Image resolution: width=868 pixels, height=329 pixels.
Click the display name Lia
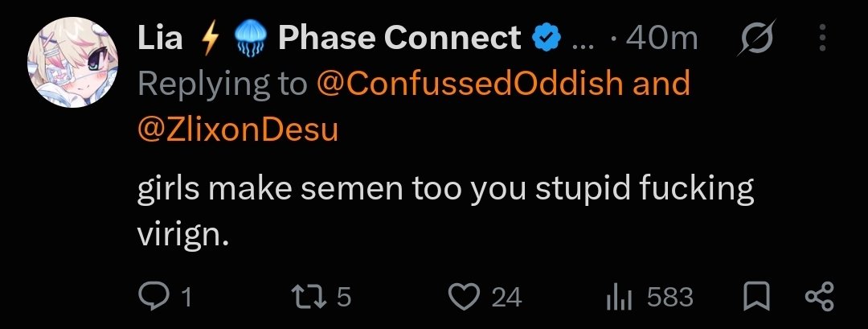160,38
